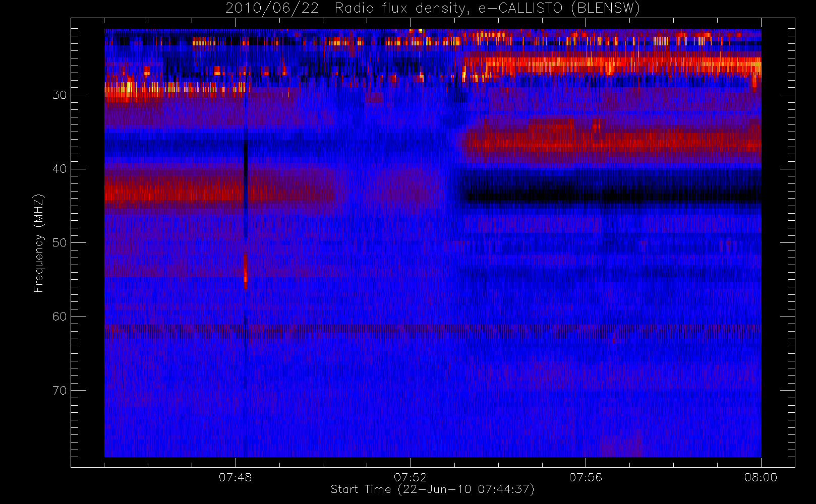Click the 60 MHz frequency tick label

tap(60, 317)
